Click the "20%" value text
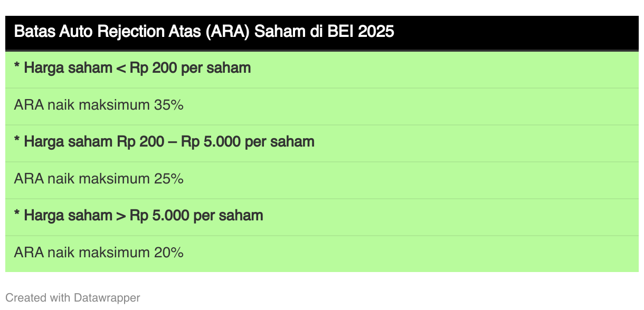Viewport: 644px width, 310px height. [x=168, y=253]
